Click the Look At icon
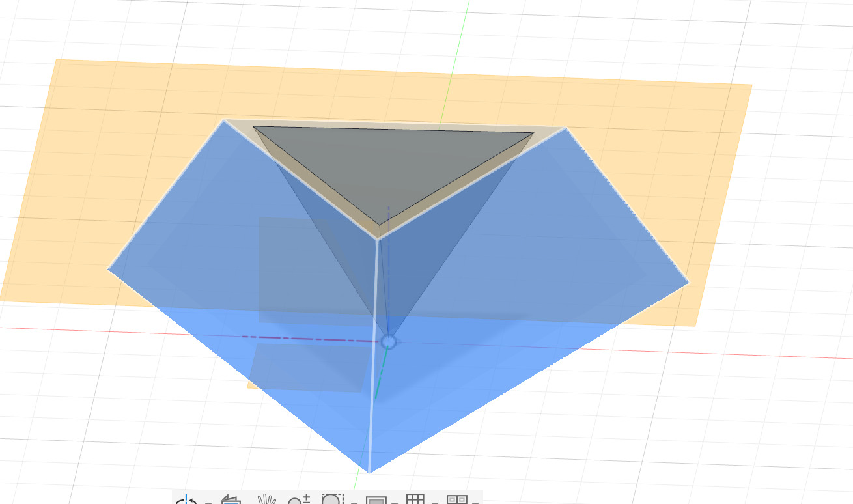 (x=231, y=499)
